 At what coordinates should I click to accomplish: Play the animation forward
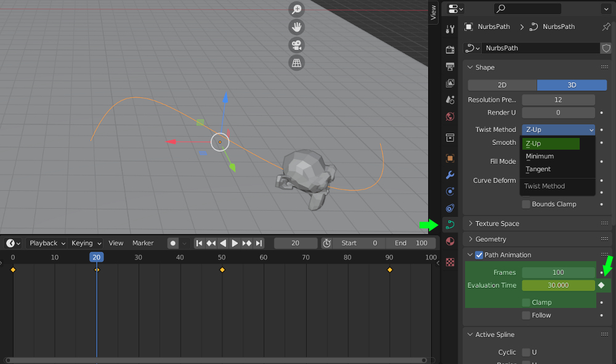[235, 243]
